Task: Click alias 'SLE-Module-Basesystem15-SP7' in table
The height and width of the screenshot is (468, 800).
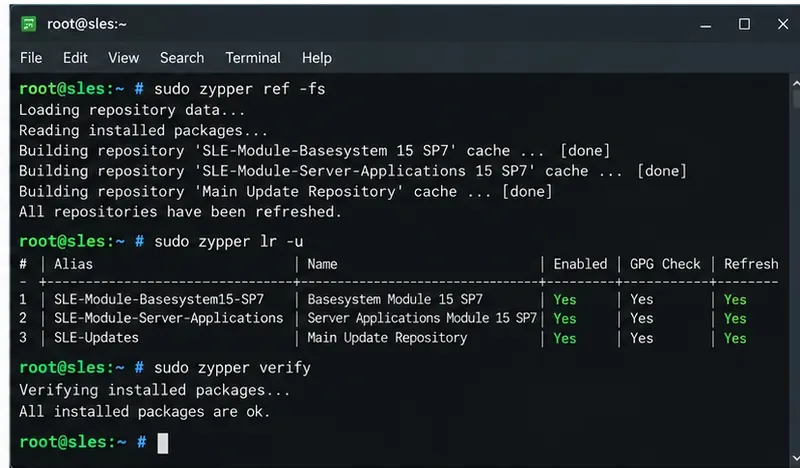Action: [x=159, y=299]
